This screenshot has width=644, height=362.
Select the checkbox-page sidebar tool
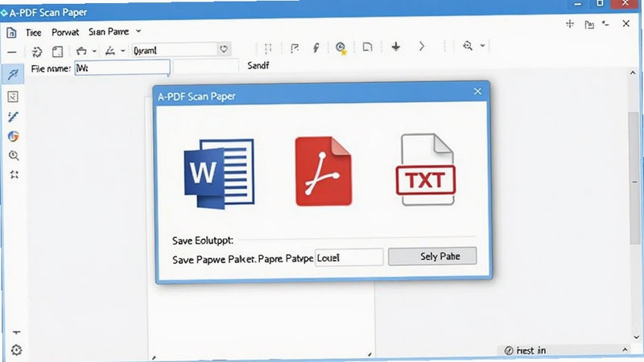(13, 97)
